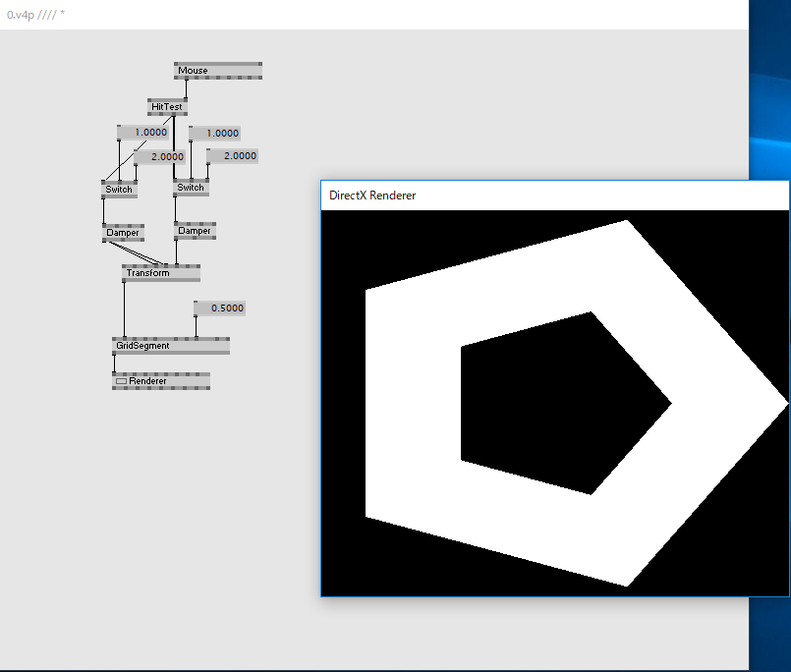This screenshot has width=791, height=672.
Task: Select the GridSegment node
Action: click(x=171, y=346)
